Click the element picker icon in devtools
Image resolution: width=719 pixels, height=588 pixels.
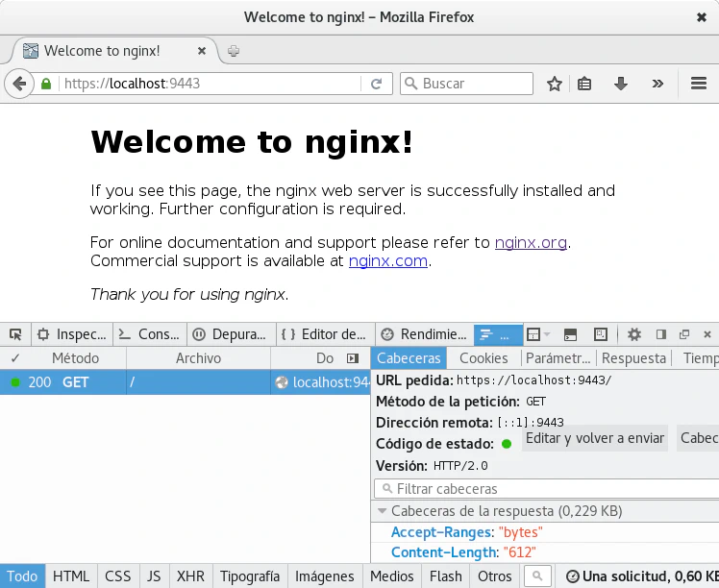tap(15, 334)
